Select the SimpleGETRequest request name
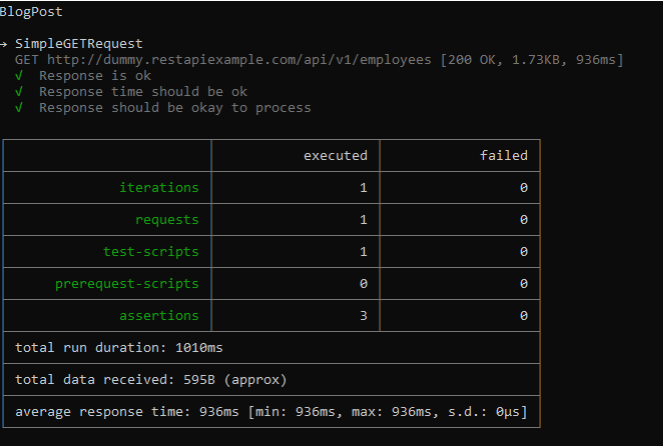The image size is (663, 446). [x=79, y=44]
